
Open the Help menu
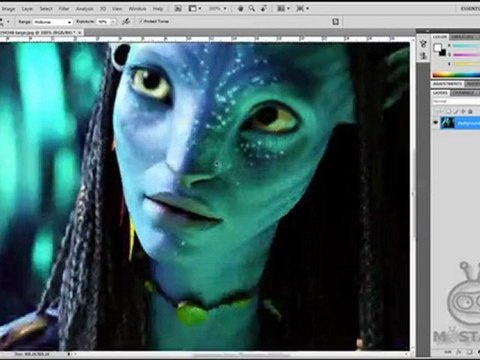tap(158, 9)
